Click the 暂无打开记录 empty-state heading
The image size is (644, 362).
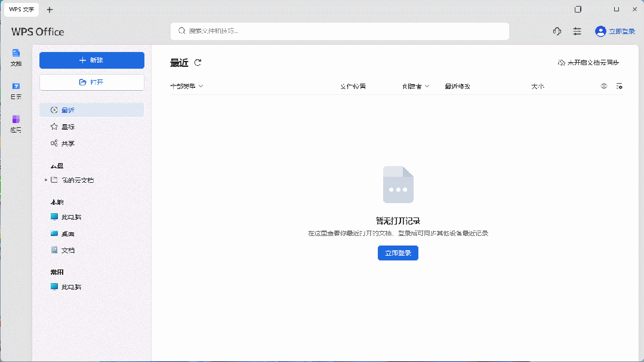398,220
